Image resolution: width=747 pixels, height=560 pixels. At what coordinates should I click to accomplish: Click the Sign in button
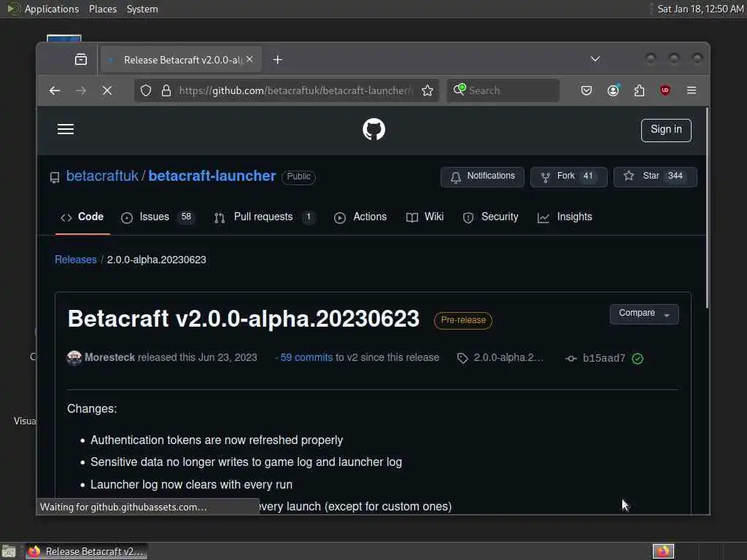point(666,130)
